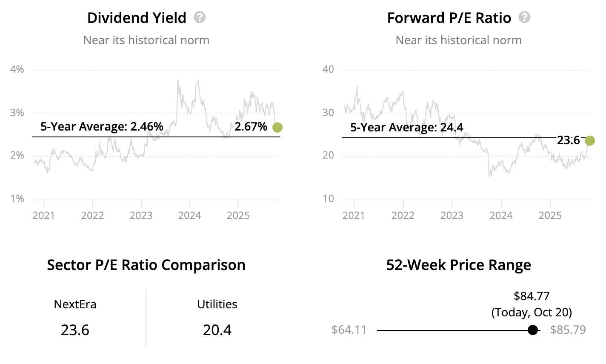Click the 2023 label on the Dividend Yield axis

pyautogui.click(x=141, y=216)
